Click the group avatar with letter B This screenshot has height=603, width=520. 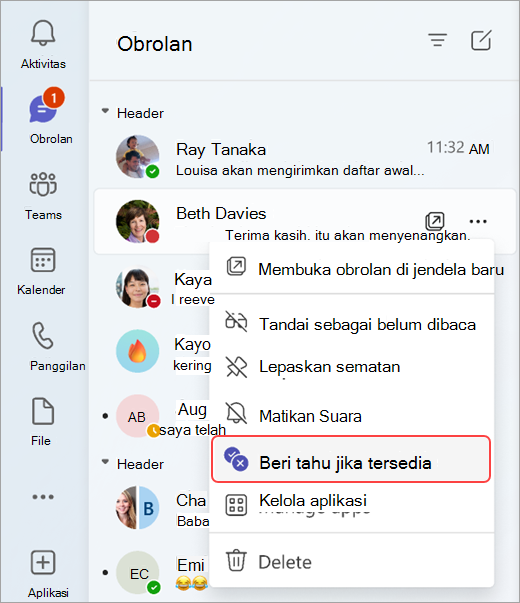(138, 508)
